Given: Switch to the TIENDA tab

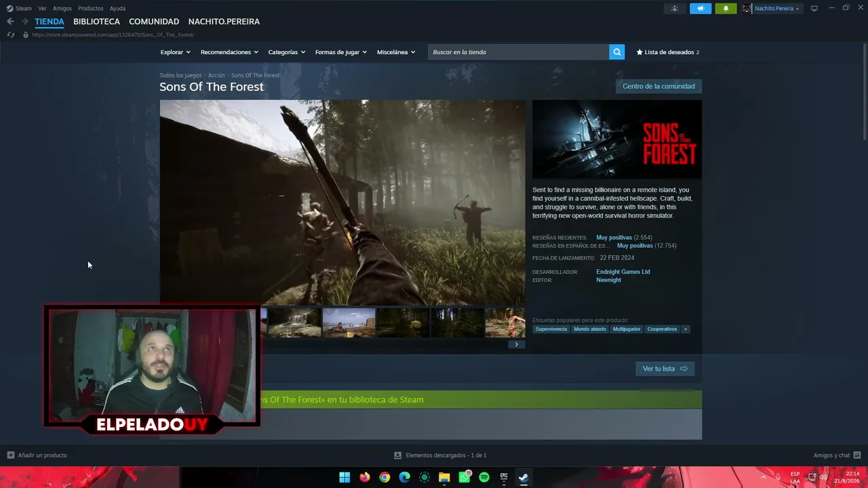Looking at the screenshot, I should click(x=50, y=22).
